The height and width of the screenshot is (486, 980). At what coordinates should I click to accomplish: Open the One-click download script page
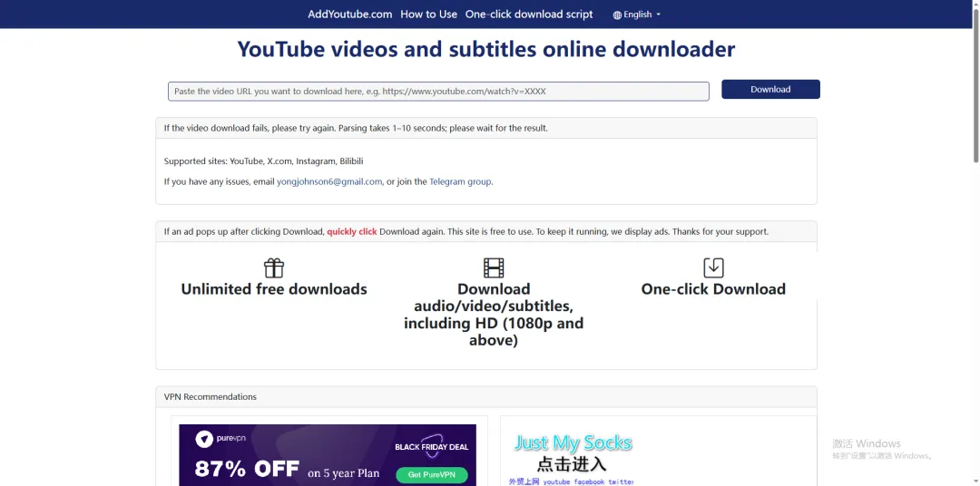529,15
